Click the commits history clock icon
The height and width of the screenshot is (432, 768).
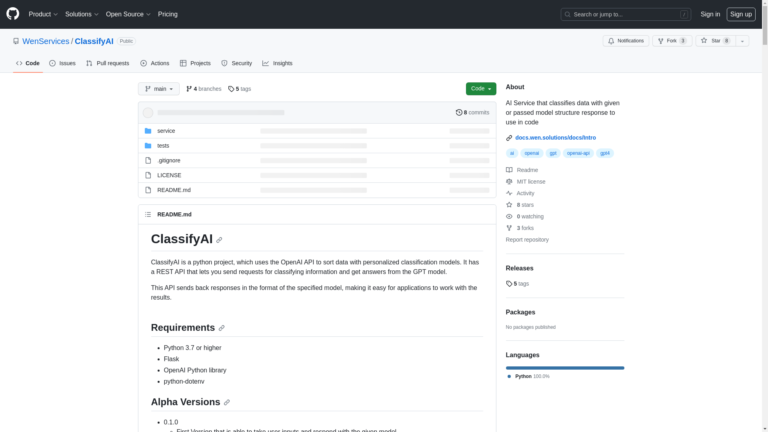pyautogui.click(x=459, y=112)
